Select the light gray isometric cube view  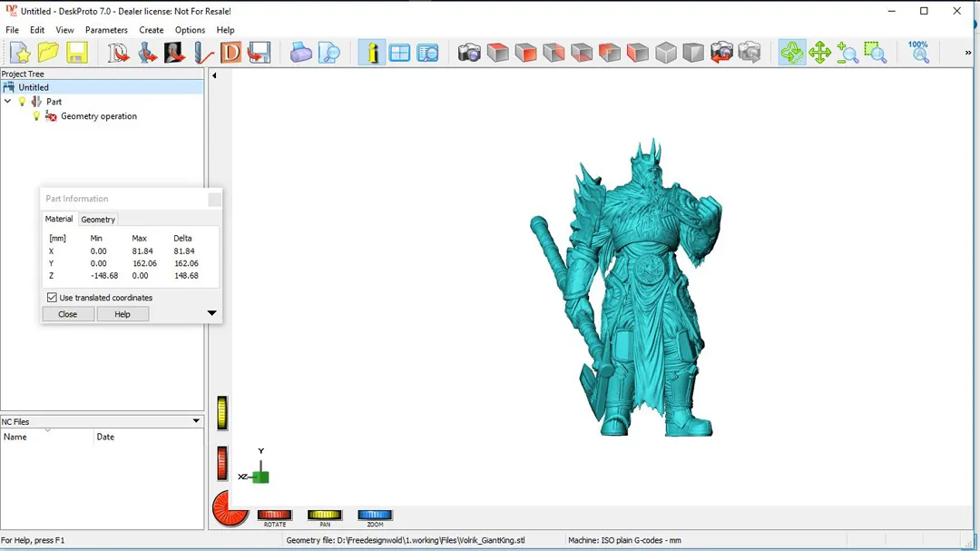point(666,53)
